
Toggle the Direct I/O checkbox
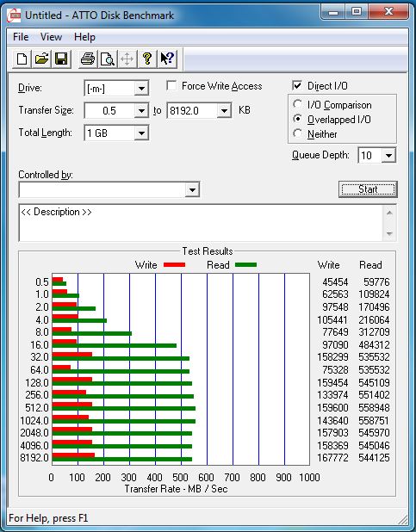297,85
